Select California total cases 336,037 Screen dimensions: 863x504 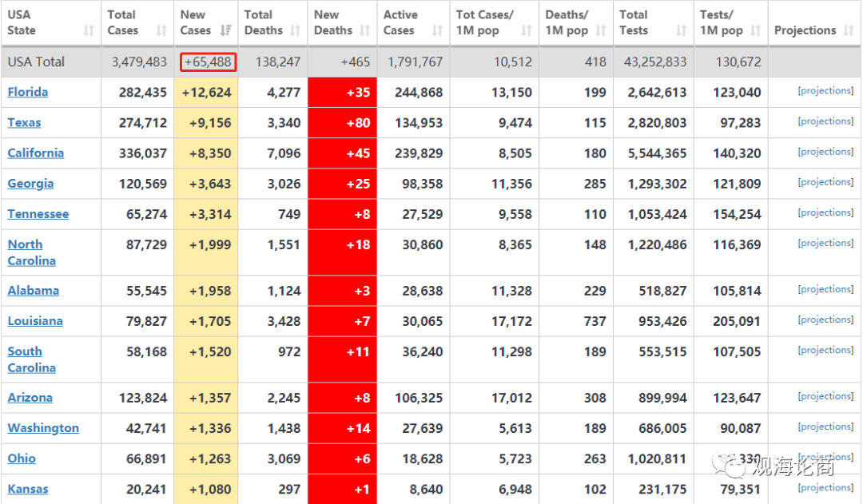143,153
